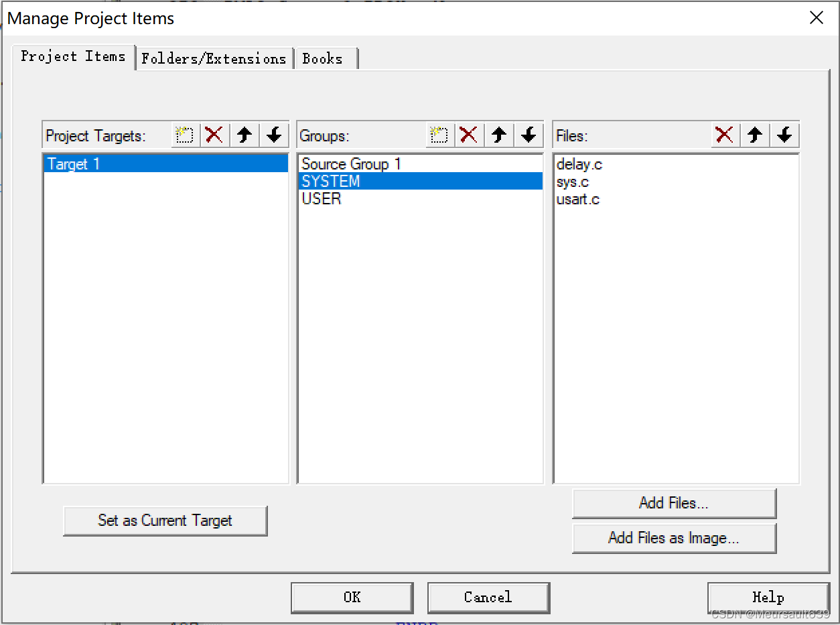Select Source Group 1 in Groups

(x=420, y=164)
